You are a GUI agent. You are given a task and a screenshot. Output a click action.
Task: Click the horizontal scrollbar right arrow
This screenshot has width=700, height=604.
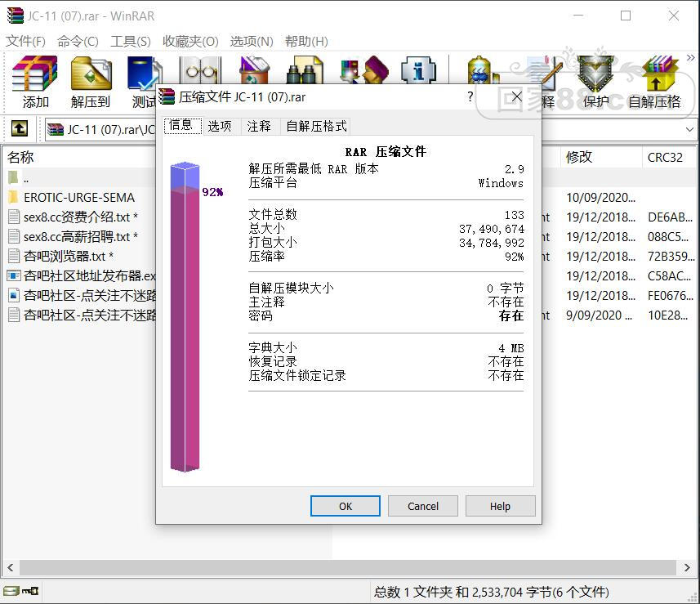[687, 568]
